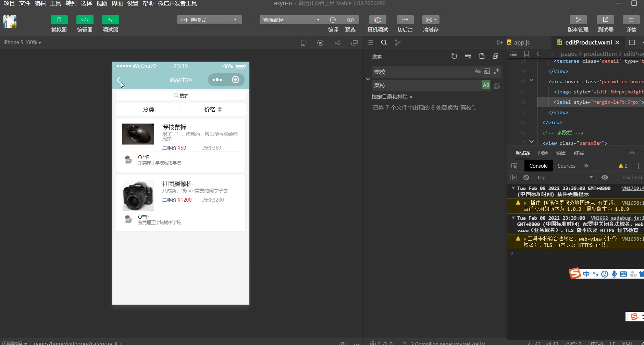The height and width of the screenshot is (345, 644).
Task: Toggle match whole word option
Action: [487, 71]
